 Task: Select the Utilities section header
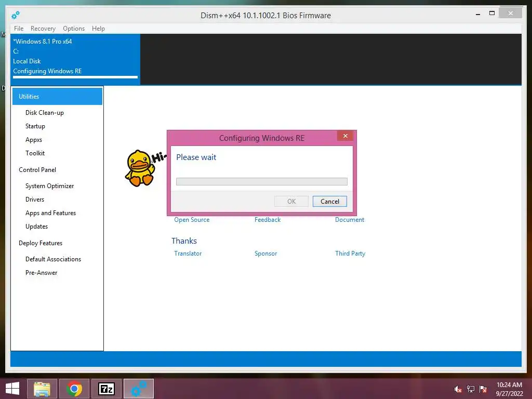pos(57,96)
